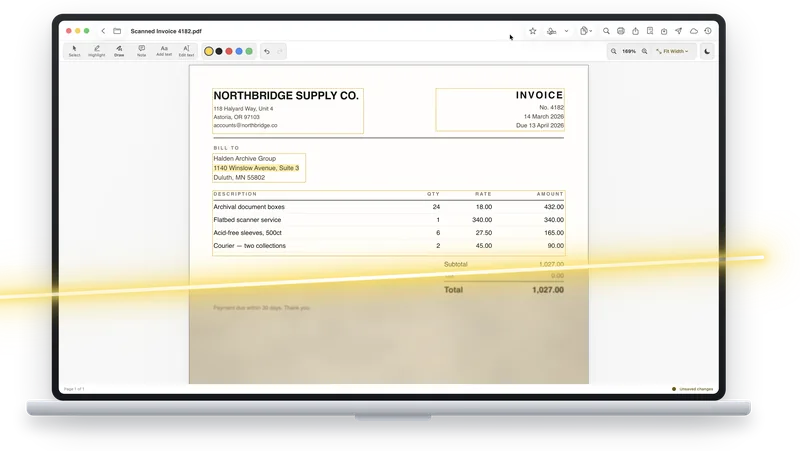Viewport: 800px width, 451px height.
Task: Choose the Highlight tool
Action: point(96,51)
